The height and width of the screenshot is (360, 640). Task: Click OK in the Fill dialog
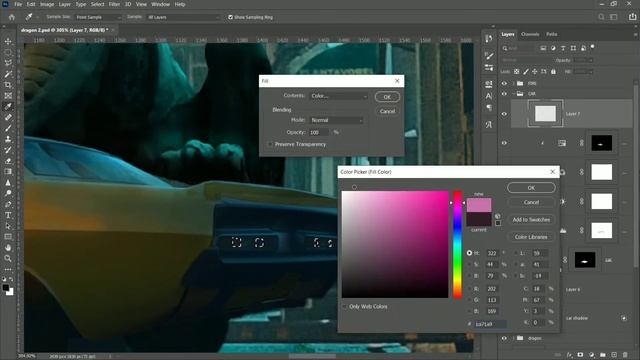click(x=387, y=97)
